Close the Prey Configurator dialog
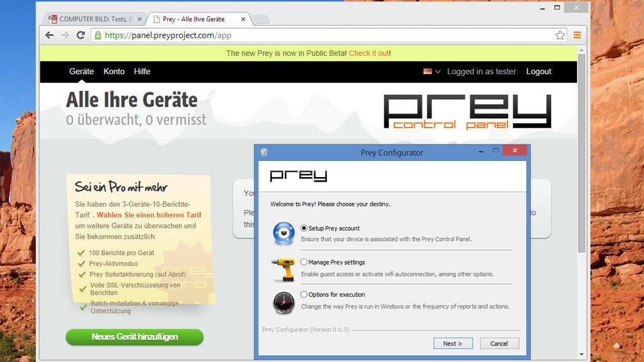This screenshot has width=644, height=362. point(515,151)
